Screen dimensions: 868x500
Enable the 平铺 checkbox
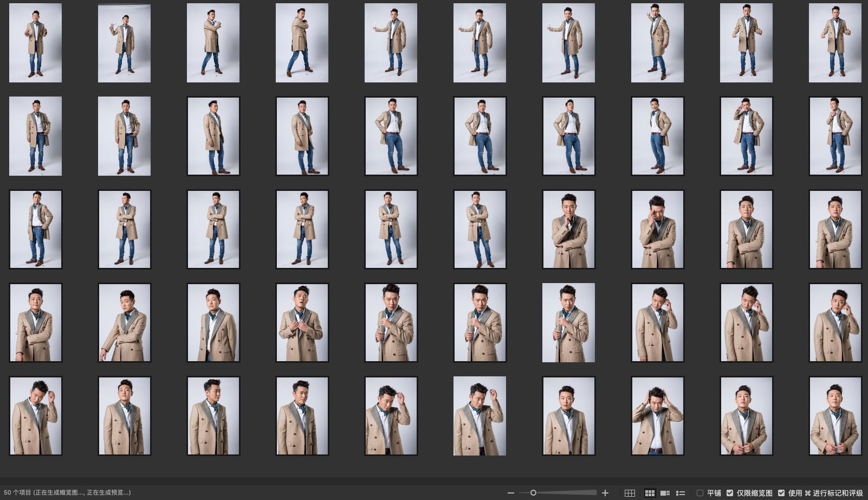(x=700, y=493)
